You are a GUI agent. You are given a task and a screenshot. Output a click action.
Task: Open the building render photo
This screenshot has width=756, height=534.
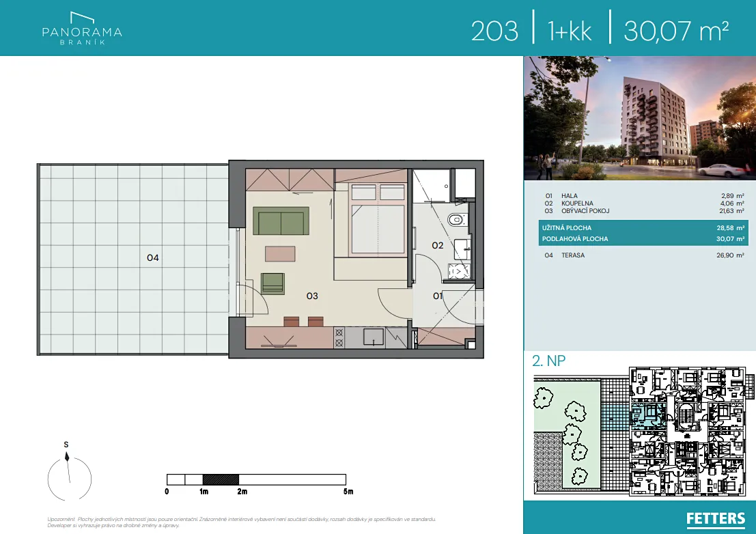(x=640, y=118)
